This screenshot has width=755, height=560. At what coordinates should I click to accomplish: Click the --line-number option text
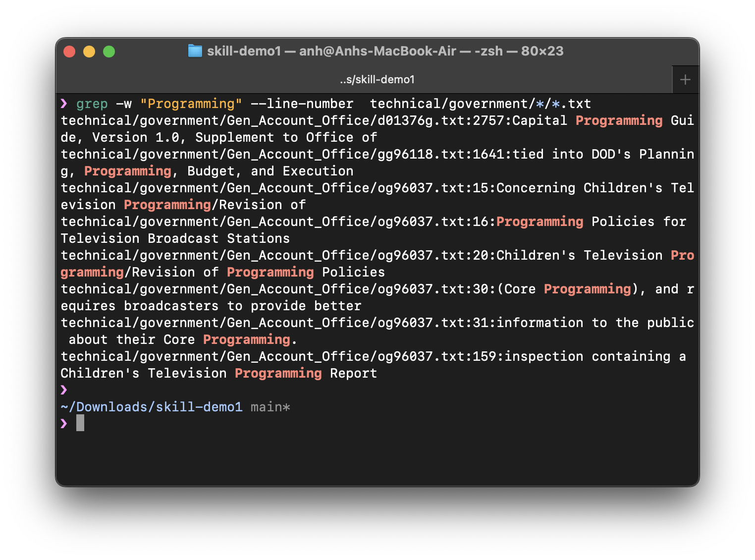pos(302,104)
